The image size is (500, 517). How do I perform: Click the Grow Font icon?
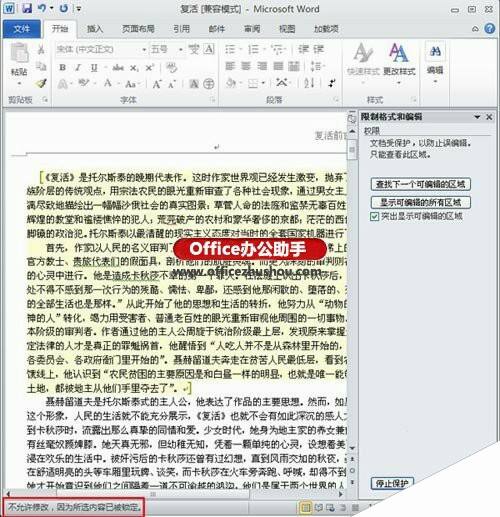click(x=156, y=84)
